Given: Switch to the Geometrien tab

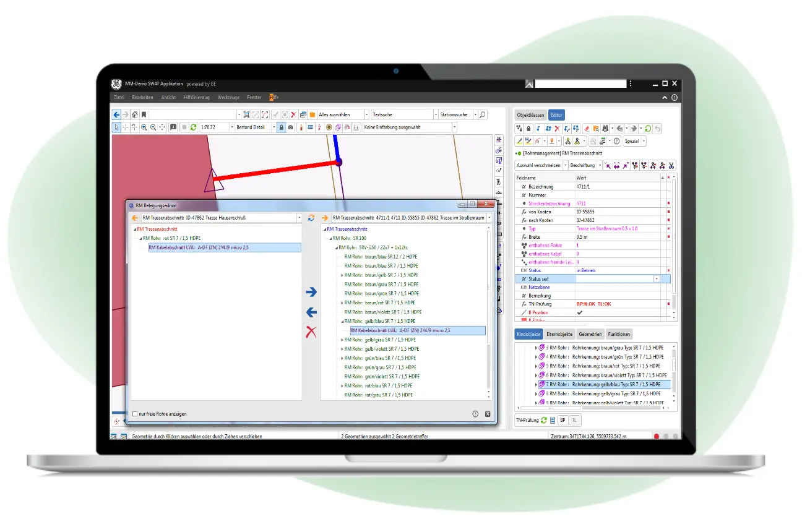Looking at the screenshot, I should pos(590,334).
